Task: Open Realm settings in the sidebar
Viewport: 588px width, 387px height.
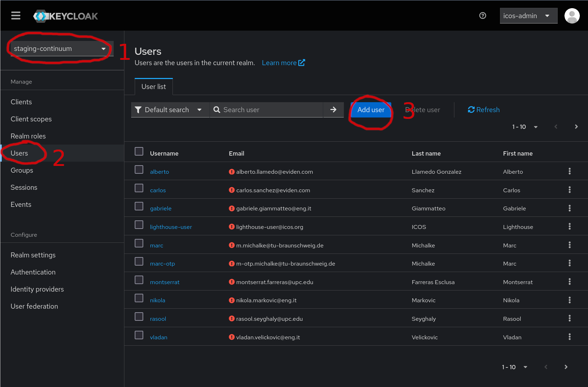Action: (33, 255)
